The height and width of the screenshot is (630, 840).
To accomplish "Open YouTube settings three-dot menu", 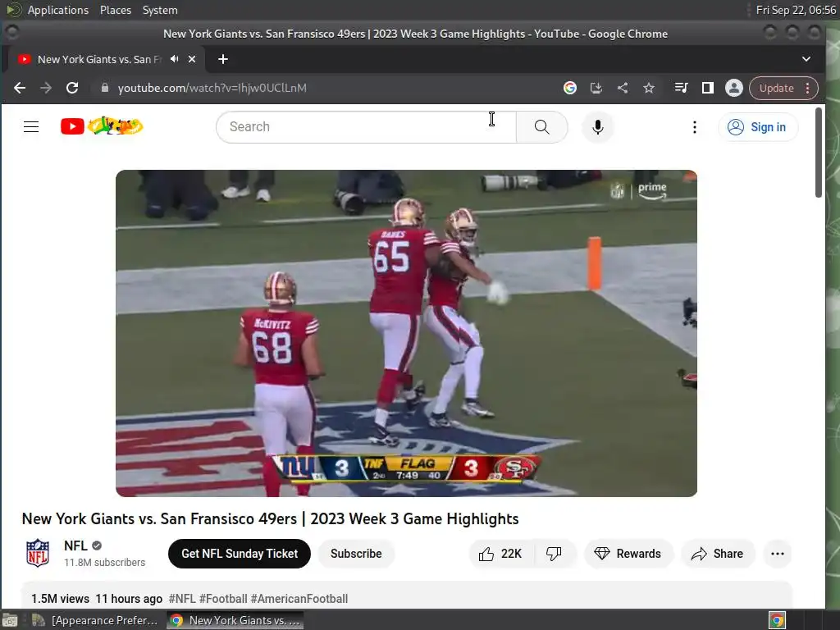I will pos(694,127).
